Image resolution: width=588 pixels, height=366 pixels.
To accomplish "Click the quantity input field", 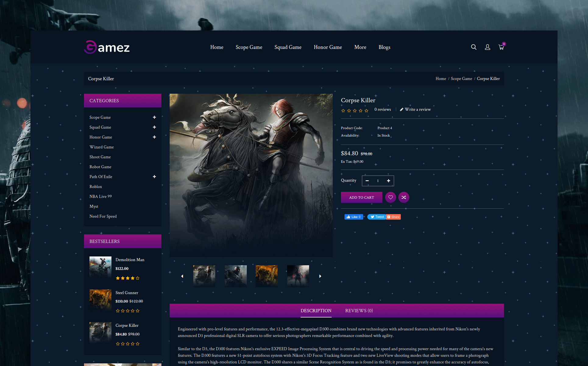I will tap(378, 181).
